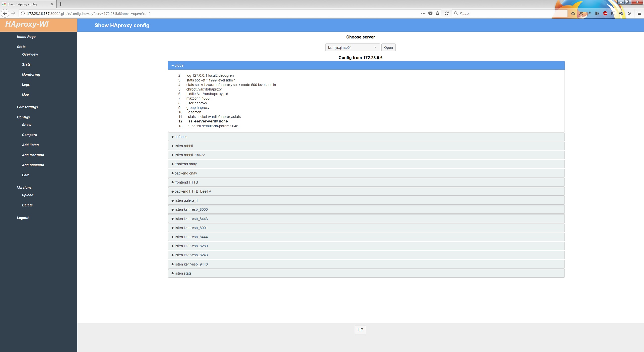Viewport: 644px width, 352px height.
Task: Open the Edit config link in sidebar
Action: [25, 175]
